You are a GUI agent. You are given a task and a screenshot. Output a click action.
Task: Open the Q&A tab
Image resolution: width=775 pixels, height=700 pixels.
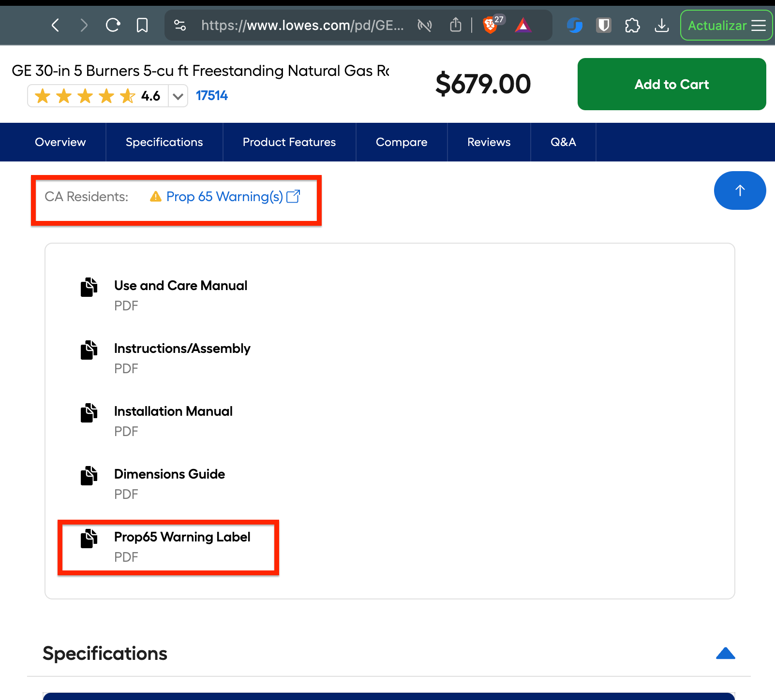click(x=563, y=142)
